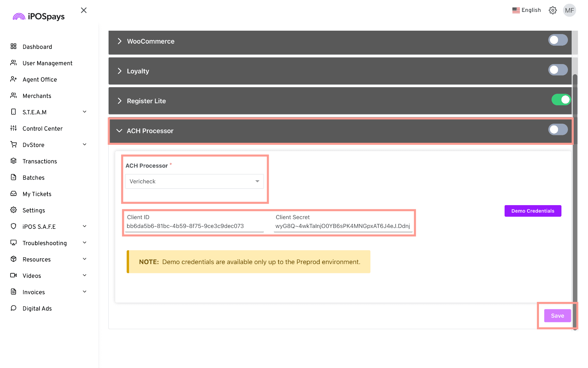Click the Transactions layers icon
This screenshot has width=588, height=368.
click(14, 161)
